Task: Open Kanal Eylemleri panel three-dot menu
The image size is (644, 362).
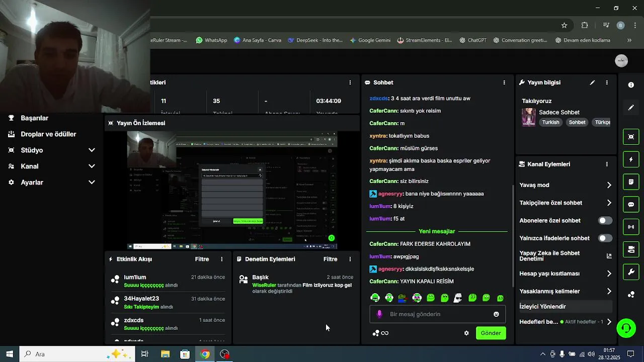Action: (x=607, y=164)
